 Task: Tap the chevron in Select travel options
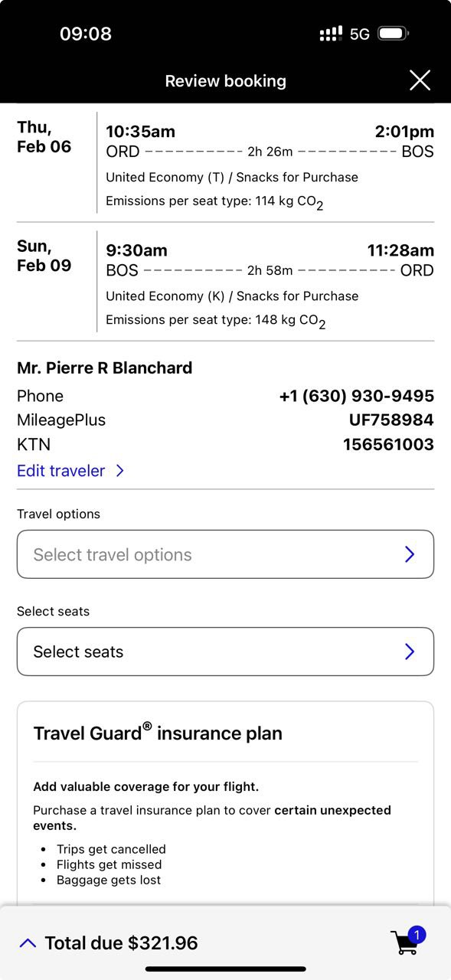(410, 554)
